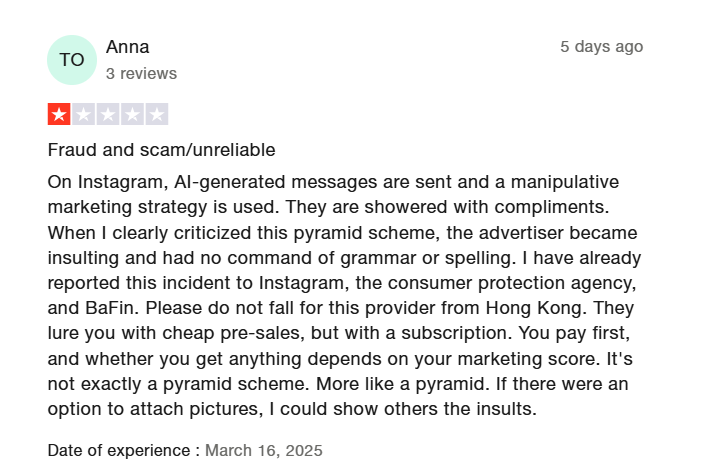
Task: Click the first red star
Action: tap(59, 114)
